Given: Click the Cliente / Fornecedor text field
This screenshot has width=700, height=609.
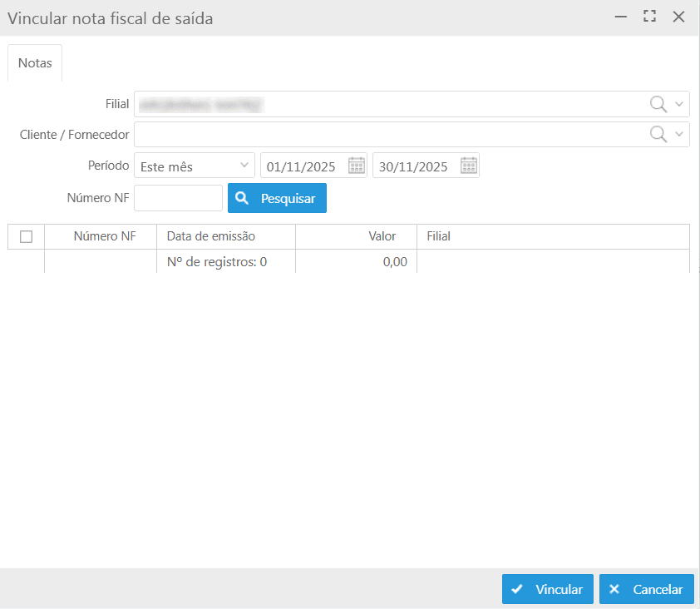Looking at the screenshot, I should [387, 134].
